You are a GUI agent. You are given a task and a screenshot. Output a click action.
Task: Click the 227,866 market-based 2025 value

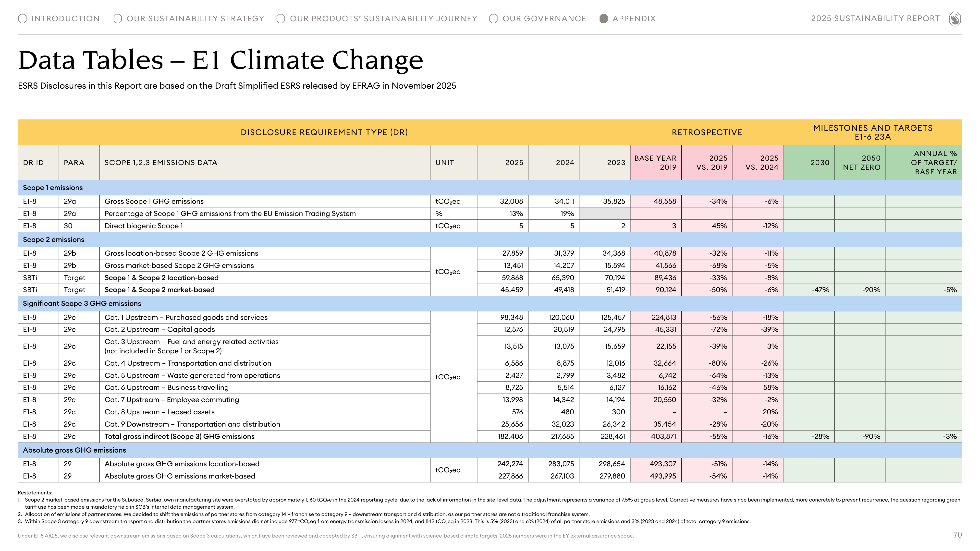(x=511, y=476)
